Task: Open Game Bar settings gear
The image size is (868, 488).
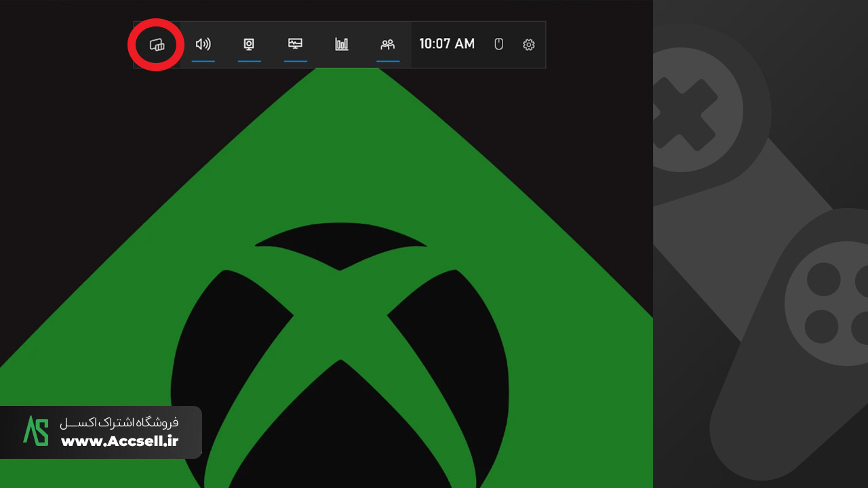Action: [529, 45]
